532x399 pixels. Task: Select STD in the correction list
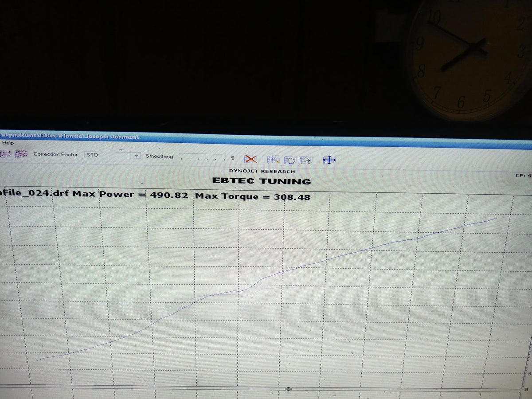tap(93, 155)
